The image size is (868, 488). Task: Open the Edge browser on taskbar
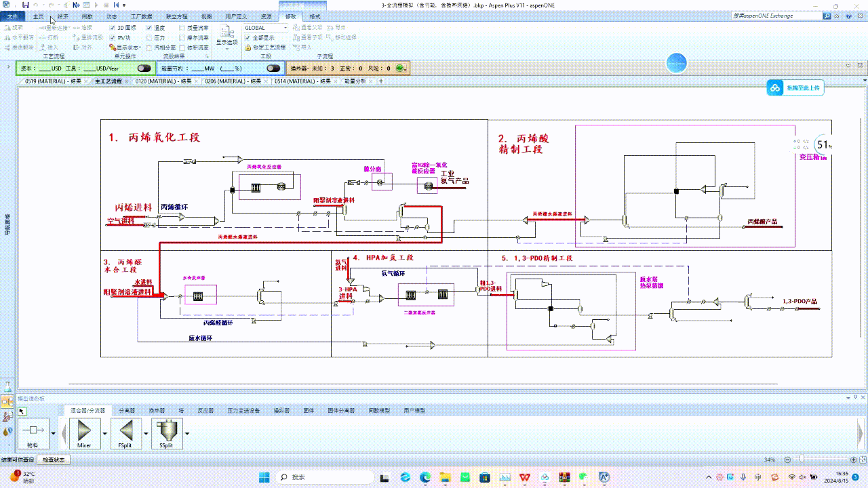point(425,477)
